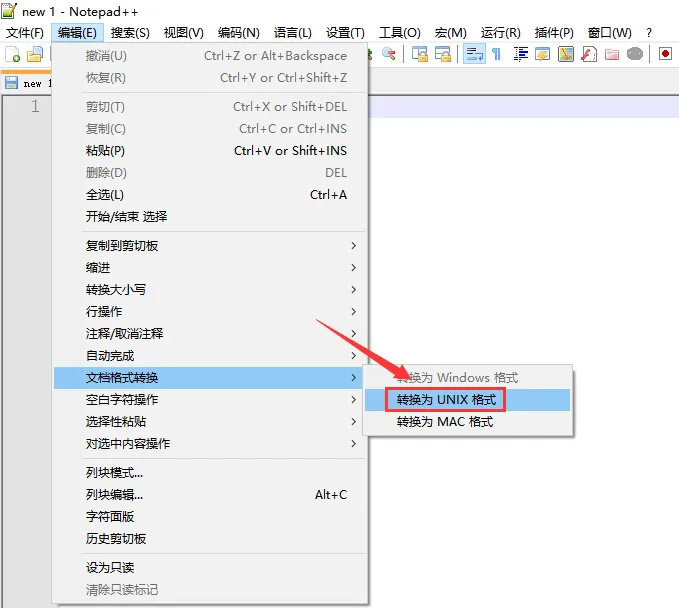Viewport: 679px width, 608px height.
Task: Click 恢复(R) menu entry
Action: point(210,78)
